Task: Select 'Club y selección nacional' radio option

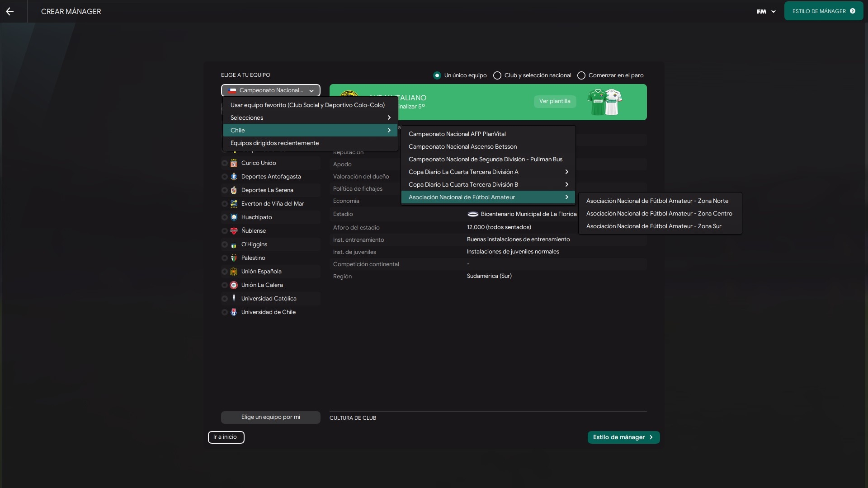Action: point(497,75)
